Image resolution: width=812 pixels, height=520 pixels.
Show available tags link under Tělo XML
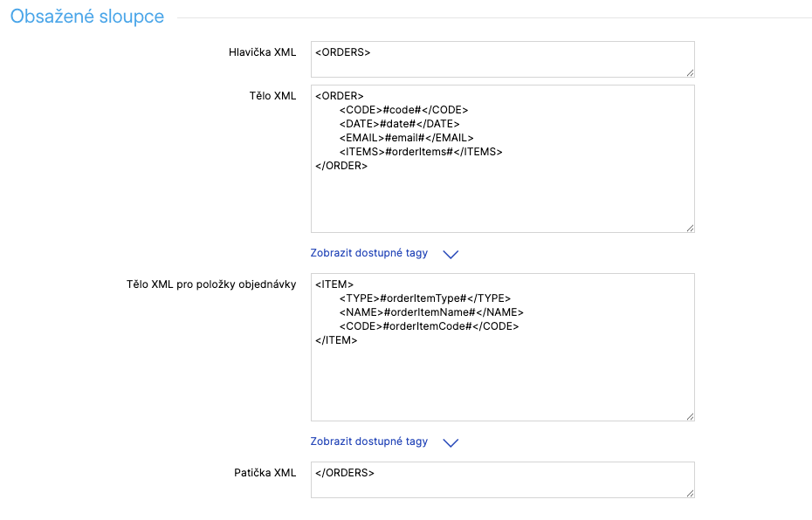[369, 253]
